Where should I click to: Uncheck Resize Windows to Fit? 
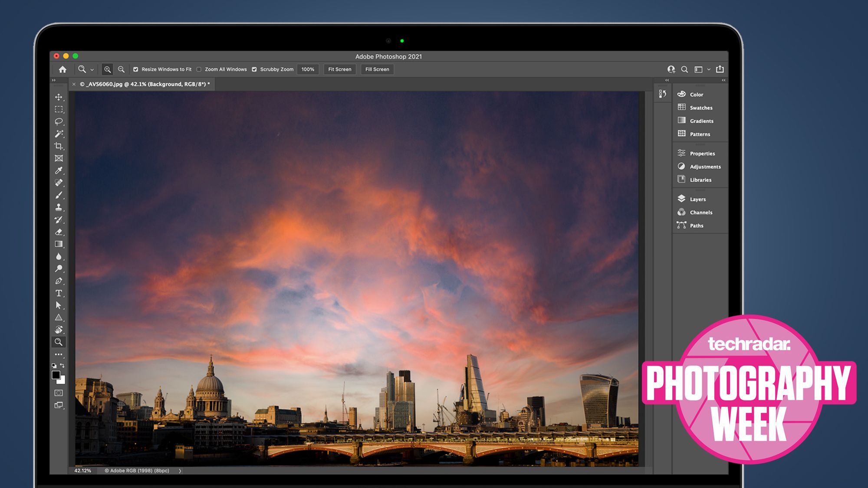tap(136, 69)
